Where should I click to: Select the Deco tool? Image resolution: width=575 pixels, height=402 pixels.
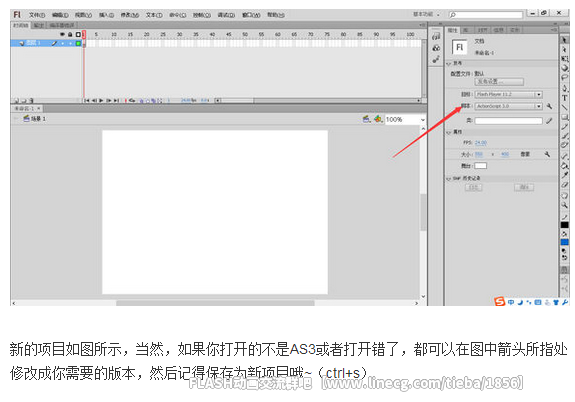(564, 145)
